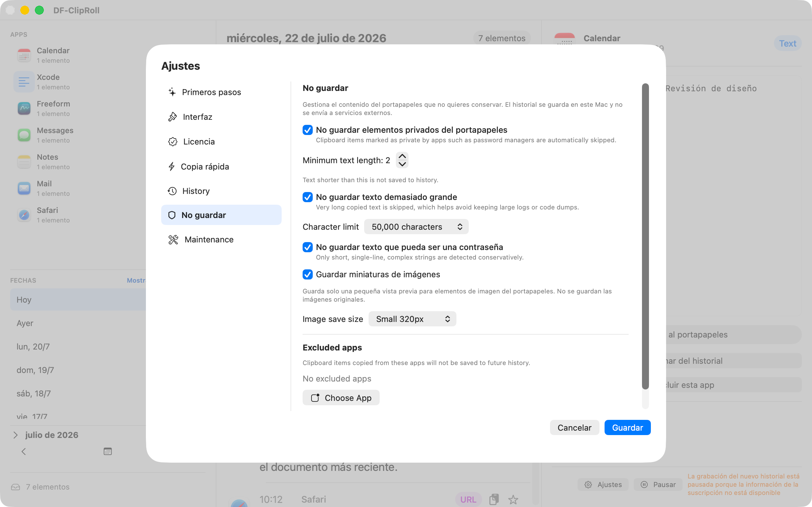Click the settings dialog vertical scrollbar

click(x=645, y=236)
